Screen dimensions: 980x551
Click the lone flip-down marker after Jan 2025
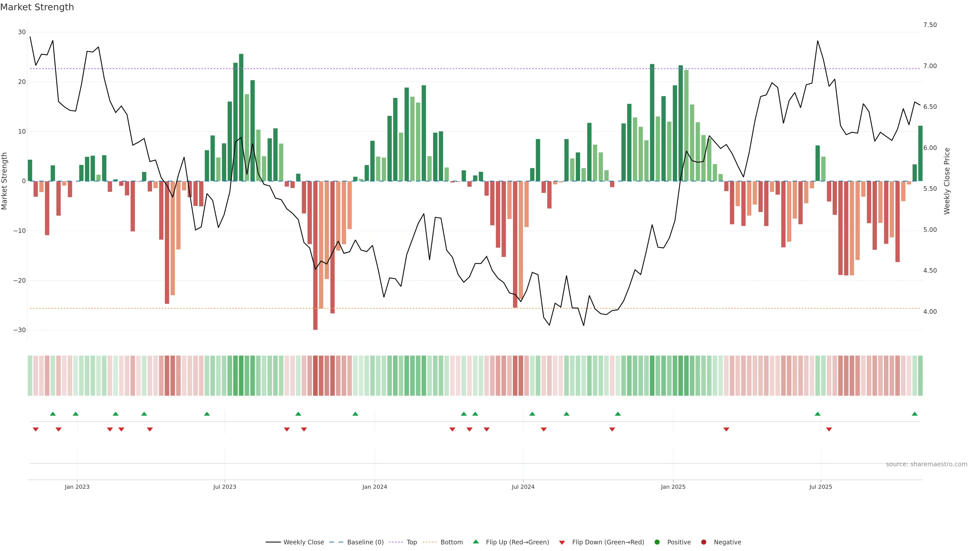tap(726, 429)
